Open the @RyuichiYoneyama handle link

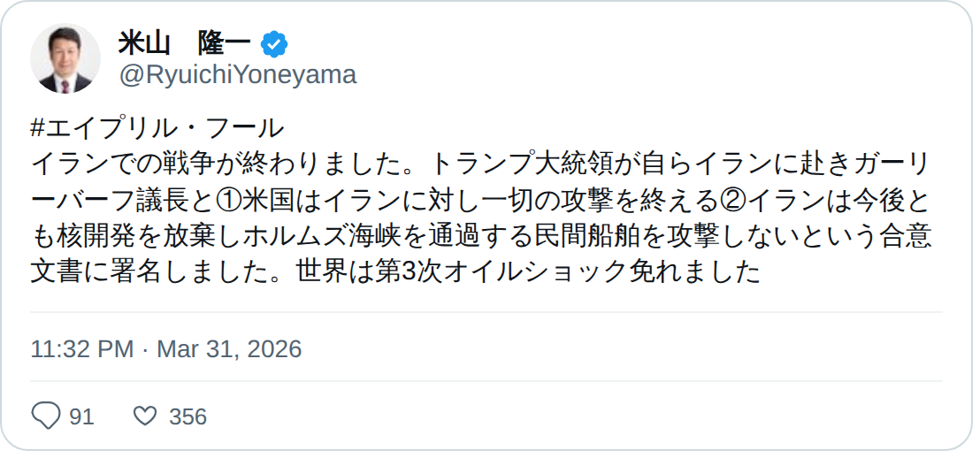(237, 75)
